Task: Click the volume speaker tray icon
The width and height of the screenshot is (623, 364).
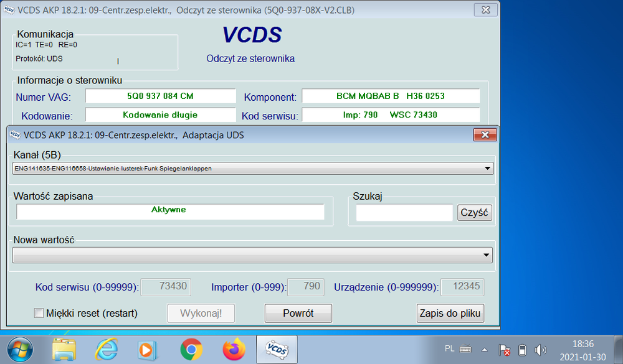Action: 540,350
